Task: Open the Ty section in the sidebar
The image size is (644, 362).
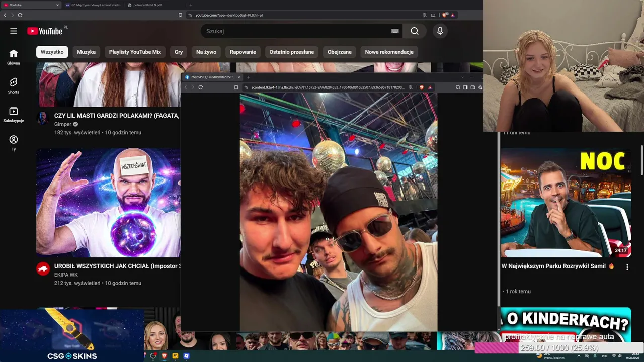Action: (x=14, y=143)
